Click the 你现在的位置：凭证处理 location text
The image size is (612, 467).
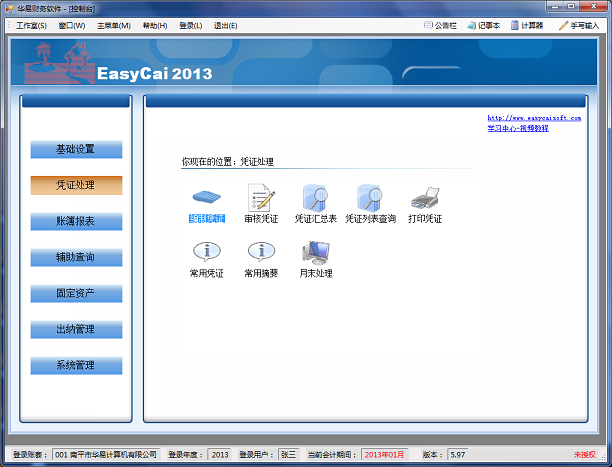(228, 162)
